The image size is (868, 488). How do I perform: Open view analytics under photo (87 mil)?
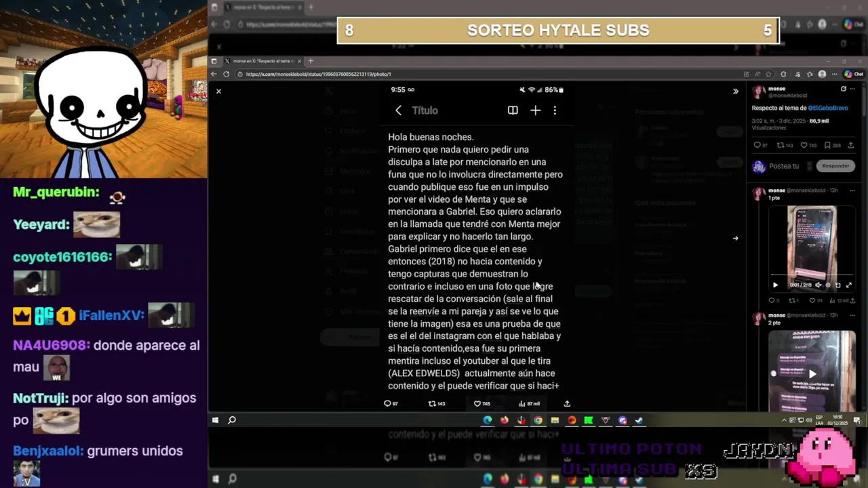click(x=529, y=403)
